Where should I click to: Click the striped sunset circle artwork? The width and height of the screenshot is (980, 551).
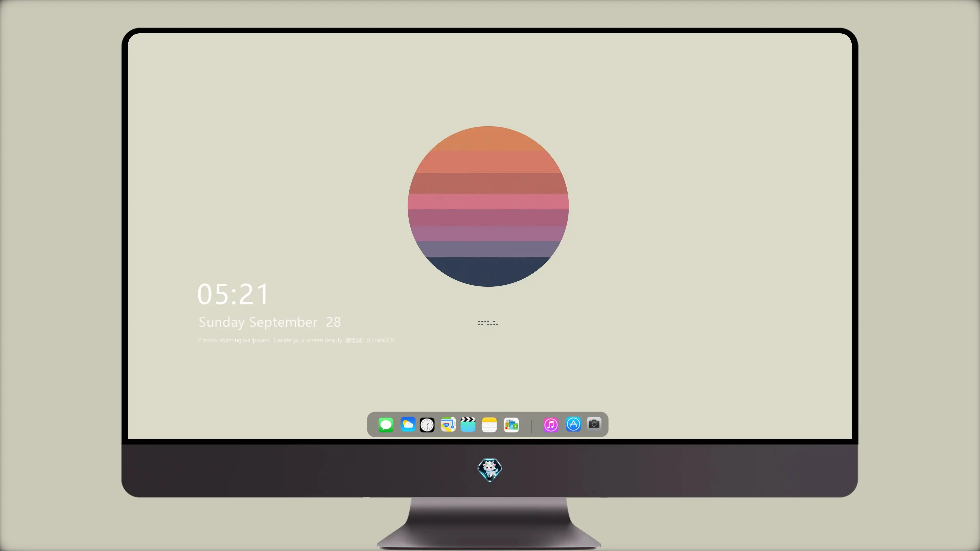point(488,206)
